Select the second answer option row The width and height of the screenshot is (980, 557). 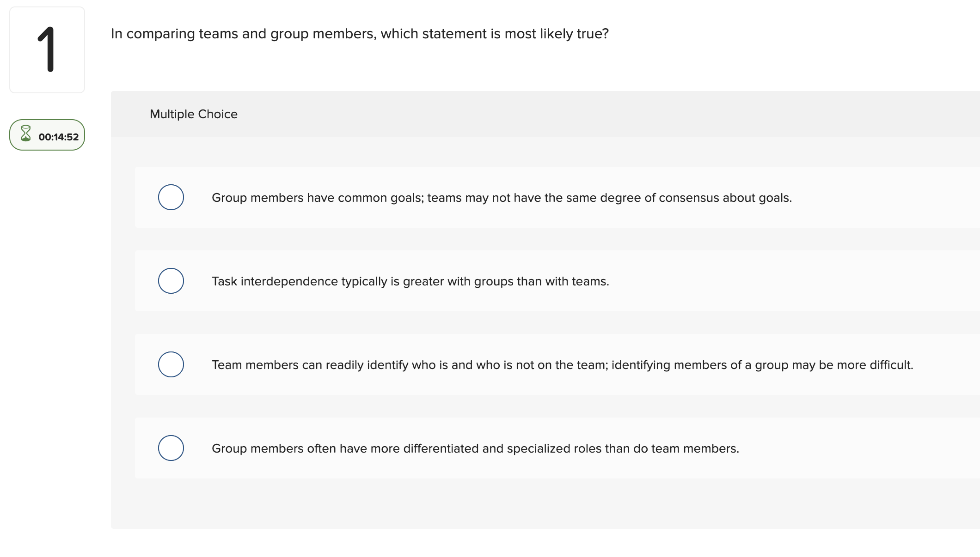click(545, 281)
